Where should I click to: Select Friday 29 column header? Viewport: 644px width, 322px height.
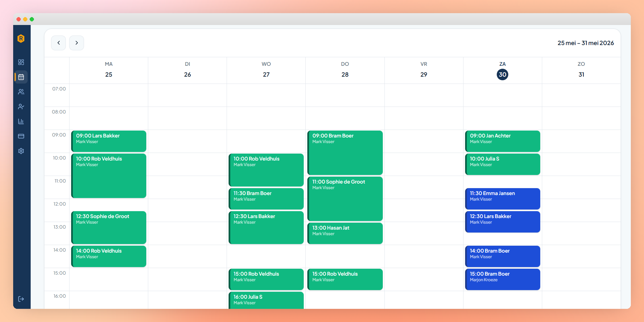pyautogui.click(x=424, y=70)
